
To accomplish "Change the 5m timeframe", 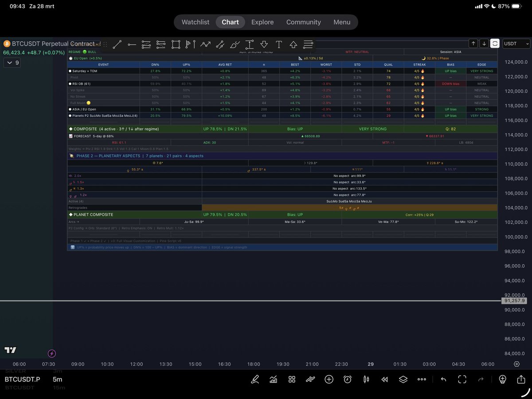I will click(58, 379).
